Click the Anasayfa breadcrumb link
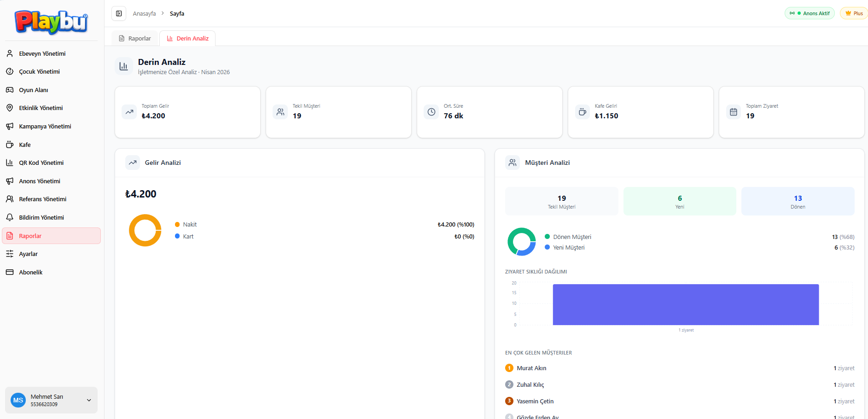The image size is (868, 419). click(x=144, y=14)
